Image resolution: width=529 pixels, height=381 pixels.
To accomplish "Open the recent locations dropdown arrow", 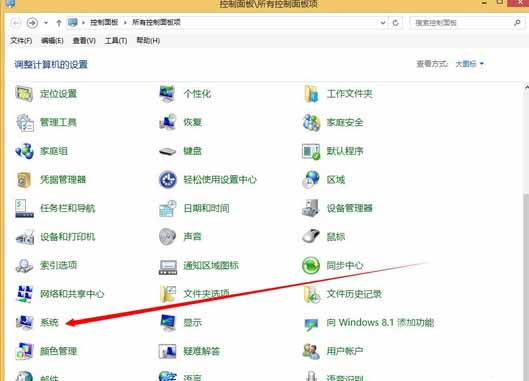I will 46,23.
